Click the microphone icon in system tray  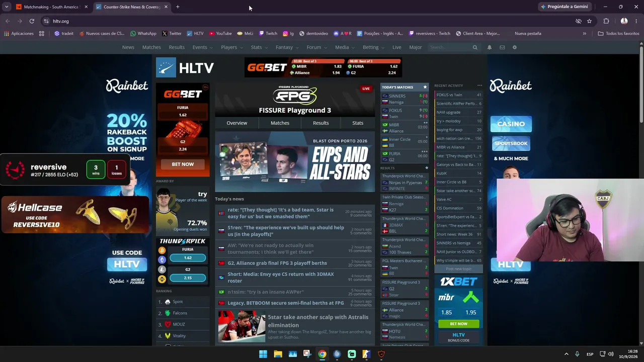pyautogui.click(x=577, y=354)
